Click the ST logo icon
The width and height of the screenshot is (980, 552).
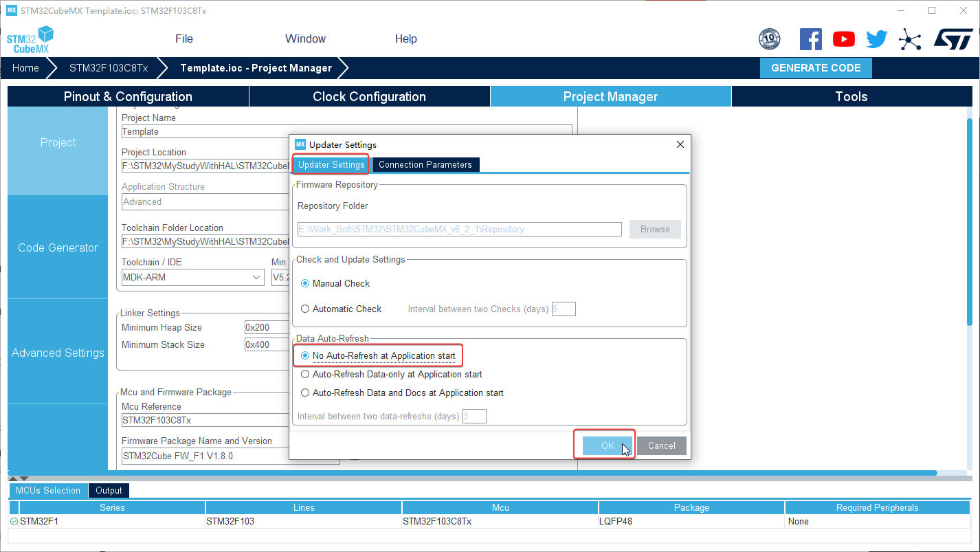click(x=953, y=39)
